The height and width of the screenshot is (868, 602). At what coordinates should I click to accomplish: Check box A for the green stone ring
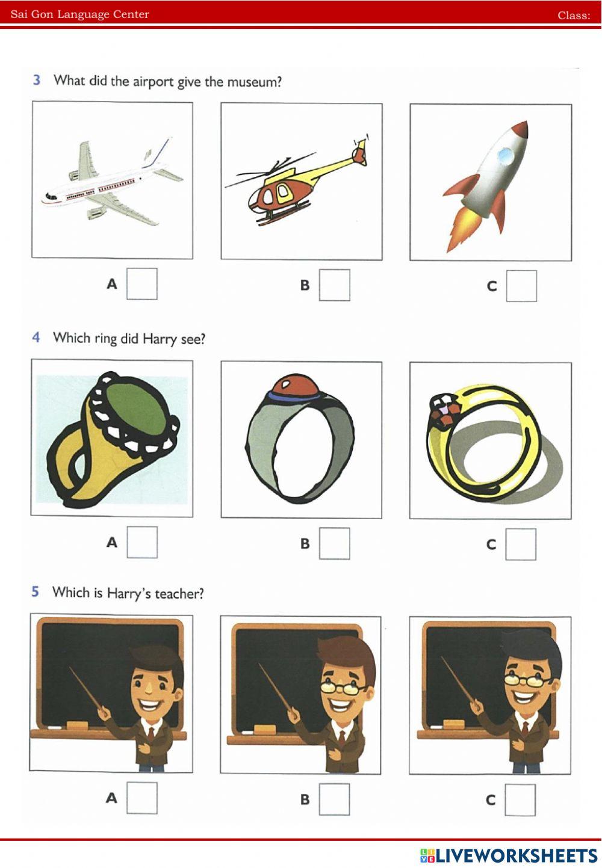click(142, 542)
